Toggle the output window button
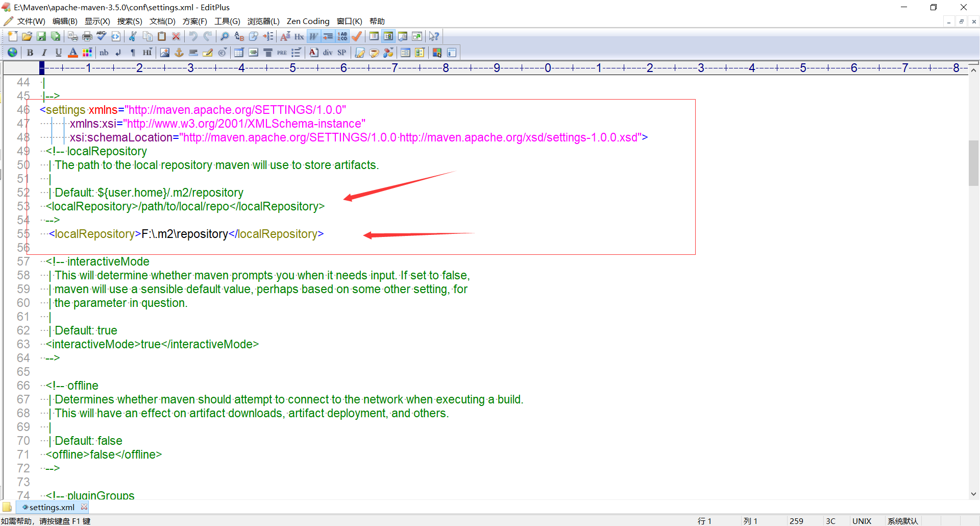 [x=403, y=36]
